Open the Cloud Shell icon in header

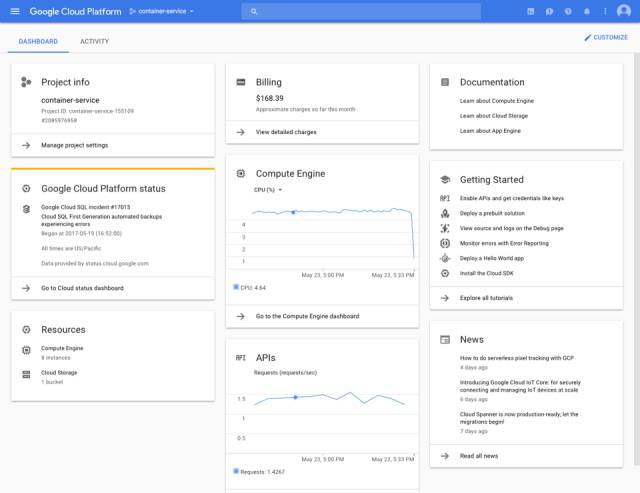531,11
